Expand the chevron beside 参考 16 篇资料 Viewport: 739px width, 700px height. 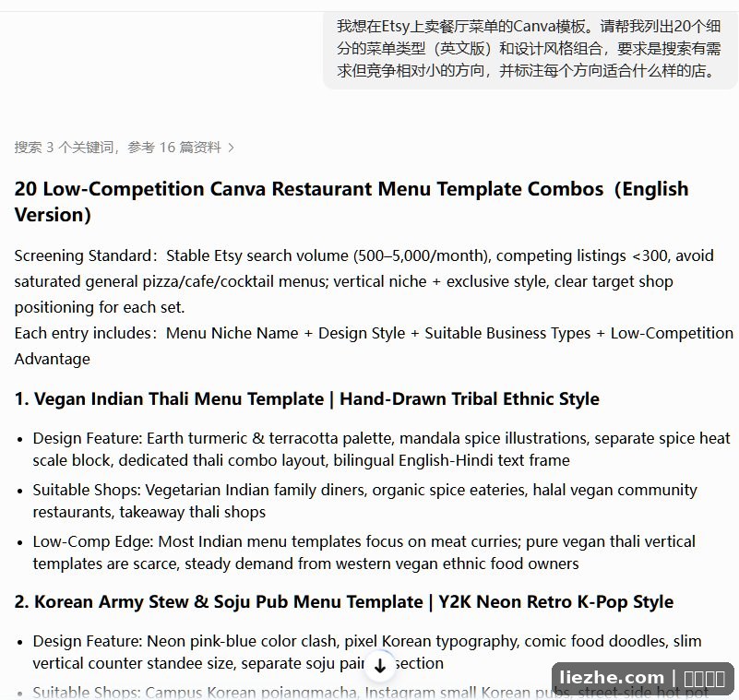click(x=231, y=148)
